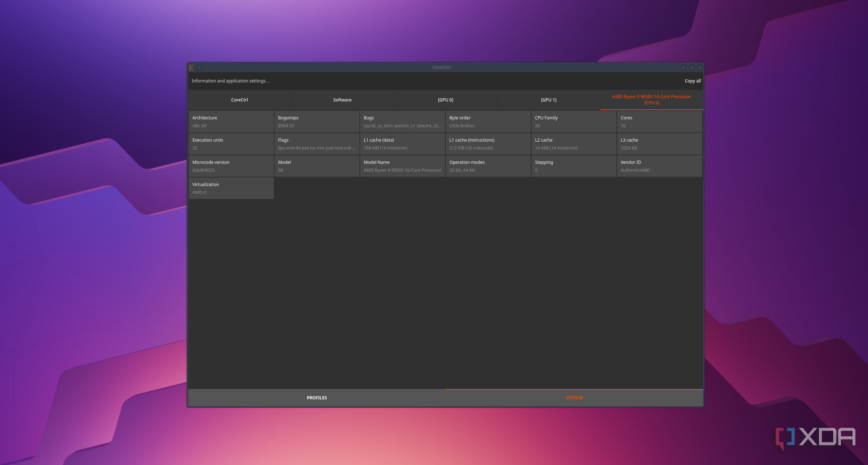The image size is (868, 465).
Task: Minimize the CoreCtrl window
Action: coord(683,67)
